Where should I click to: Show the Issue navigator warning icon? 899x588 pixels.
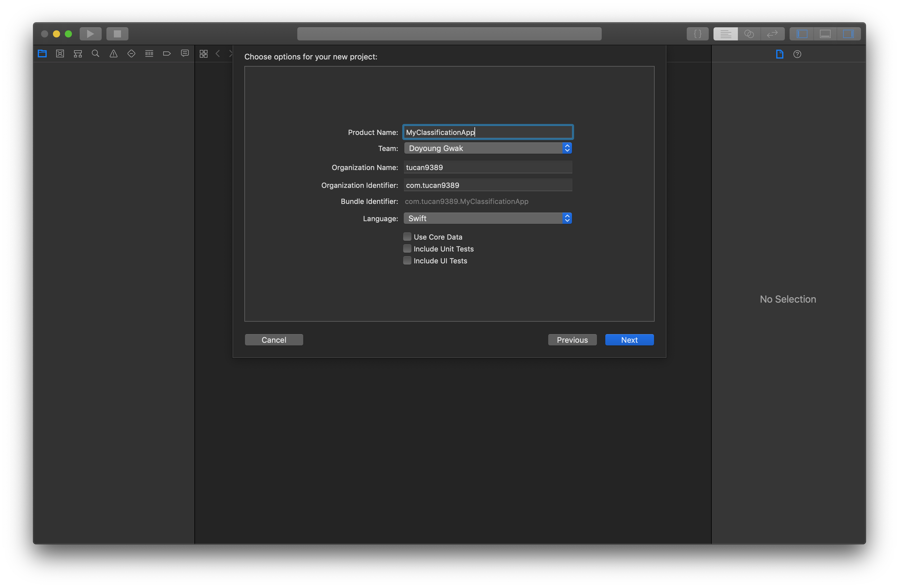pos(113,54)
